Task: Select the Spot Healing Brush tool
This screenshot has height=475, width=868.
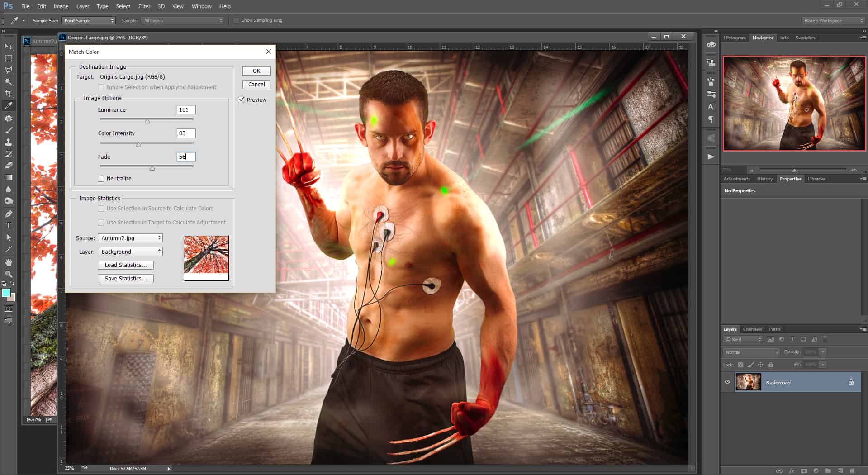Action: click(9, 119)
